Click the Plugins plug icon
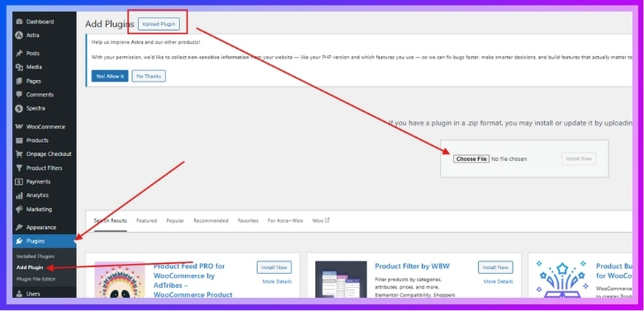 pyautogui.click(x=19, y=241)
